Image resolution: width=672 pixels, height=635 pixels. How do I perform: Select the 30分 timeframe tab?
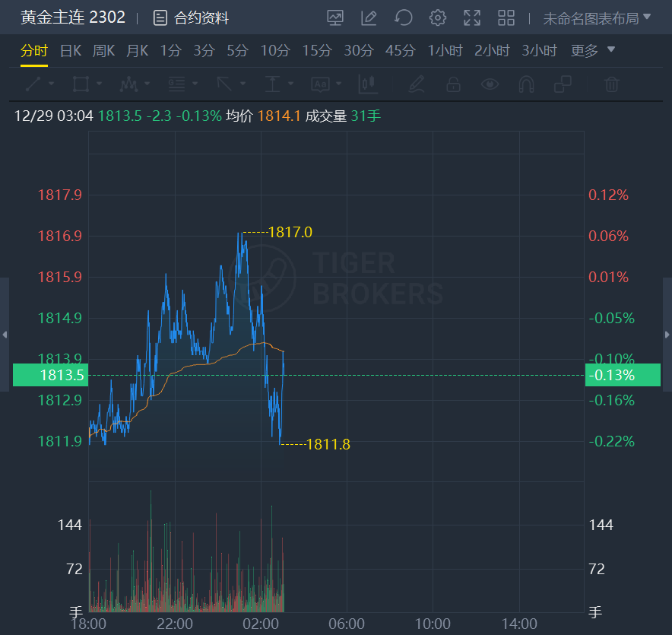tap(359, 51)
